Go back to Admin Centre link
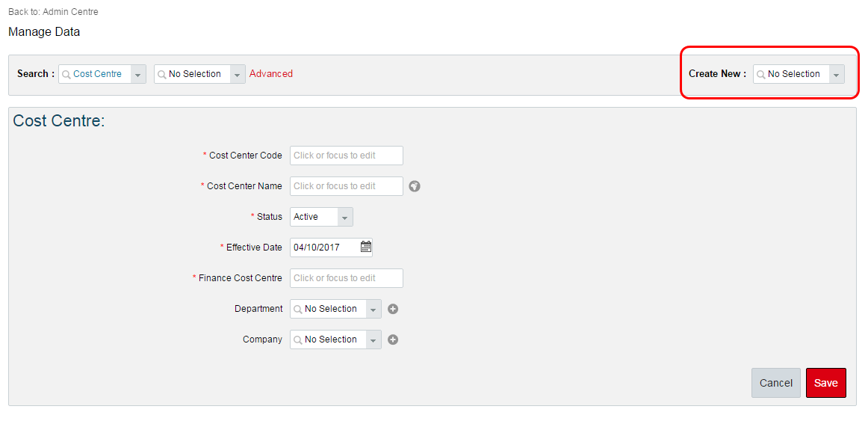868x427 pixels. [x=70, y=12]
